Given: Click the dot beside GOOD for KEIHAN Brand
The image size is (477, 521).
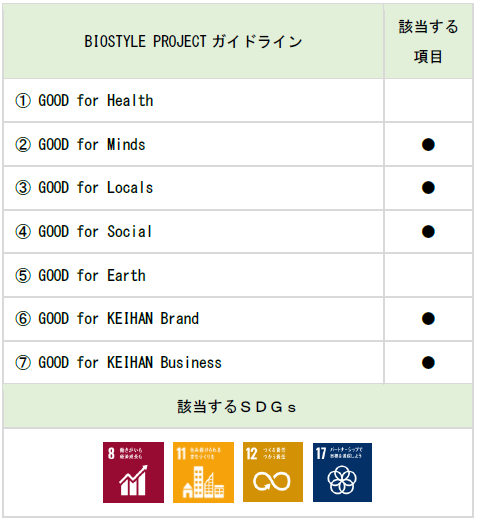Looking at the screenshot, I should [x=428, y=319].
